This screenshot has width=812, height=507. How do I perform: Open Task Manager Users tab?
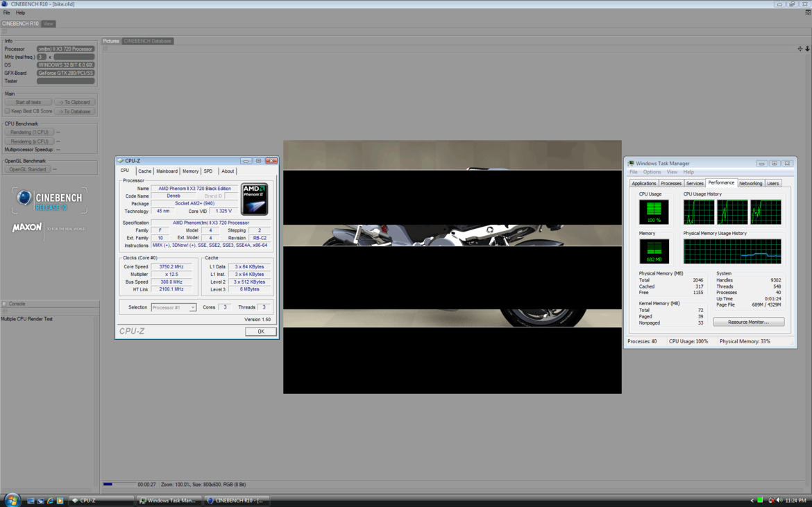pyautogui.click(x=772, y=184)
